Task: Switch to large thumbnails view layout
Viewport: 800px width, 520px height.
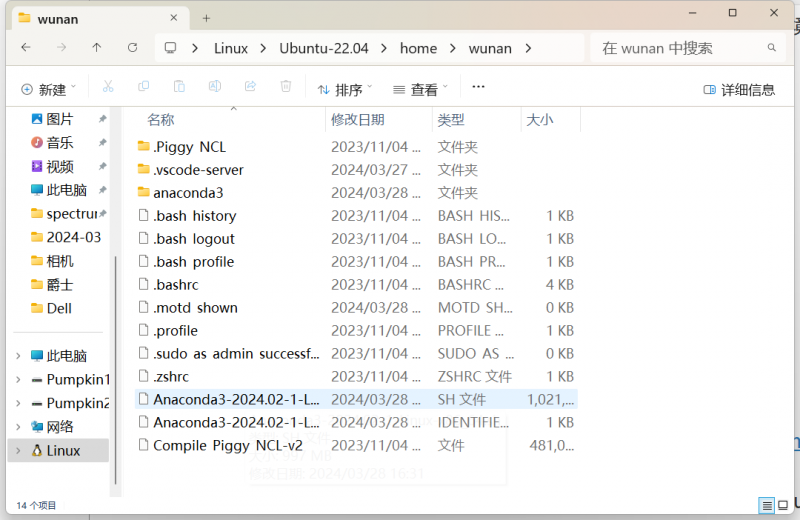Action: pyautogui.click(x=783, y=505)
